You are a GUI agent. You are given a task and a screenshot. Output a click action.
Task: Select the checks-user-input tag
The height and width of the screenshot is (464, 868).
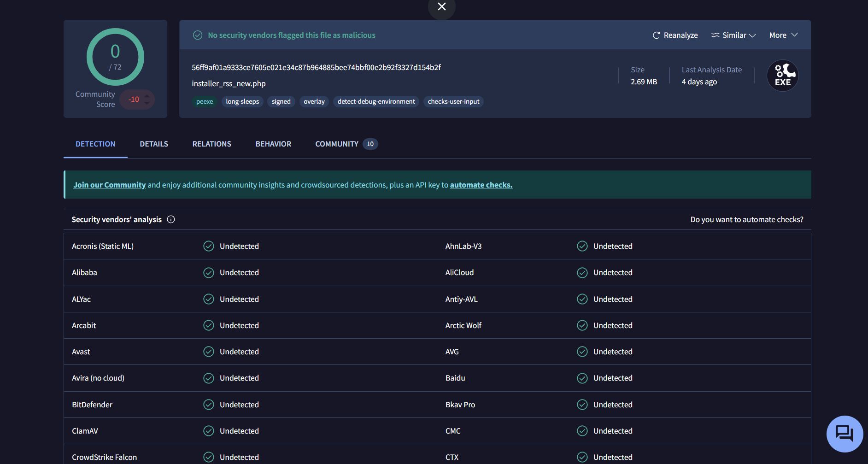tap(453, 101)
